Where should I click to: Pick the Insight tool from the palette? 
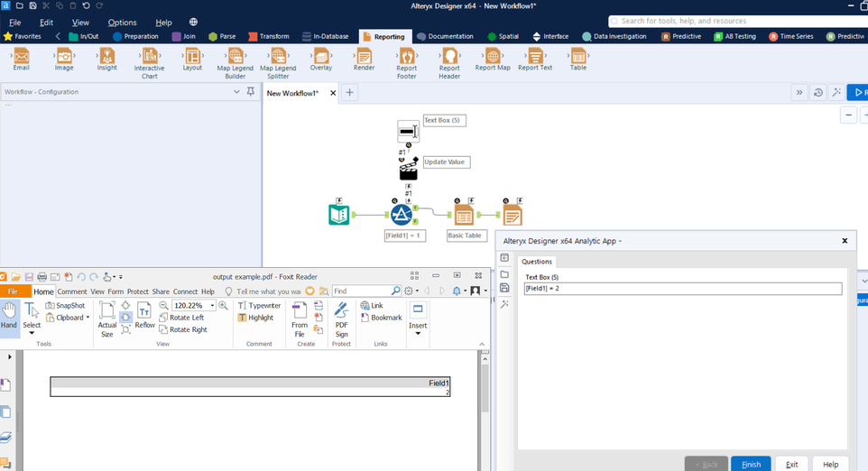[x=106, y=60]
